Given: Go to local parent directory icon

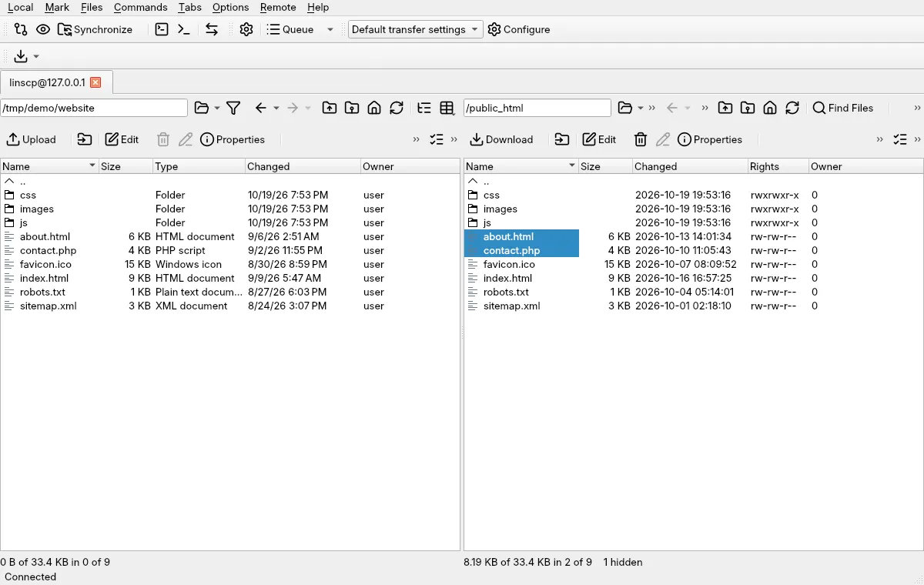Looking at the screenshot, I should 330,108.
